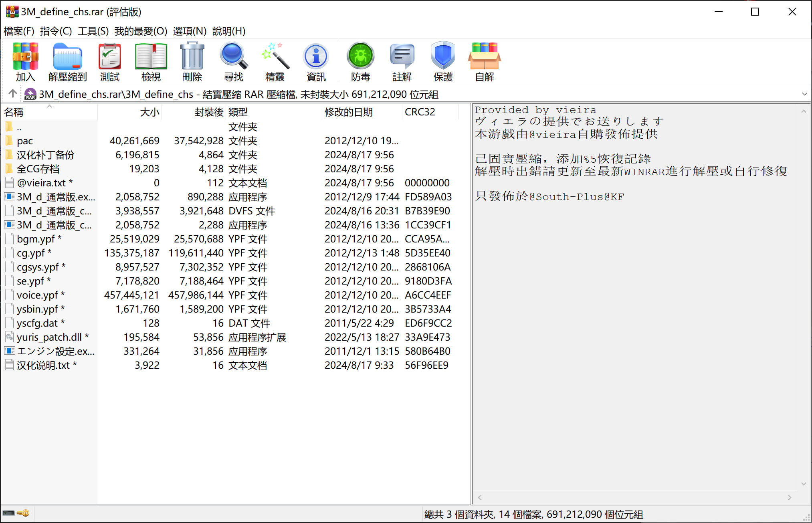This screenshot has height=523, width=812.
Task: Select the voice.ypf file row
Action: point(37,295)
